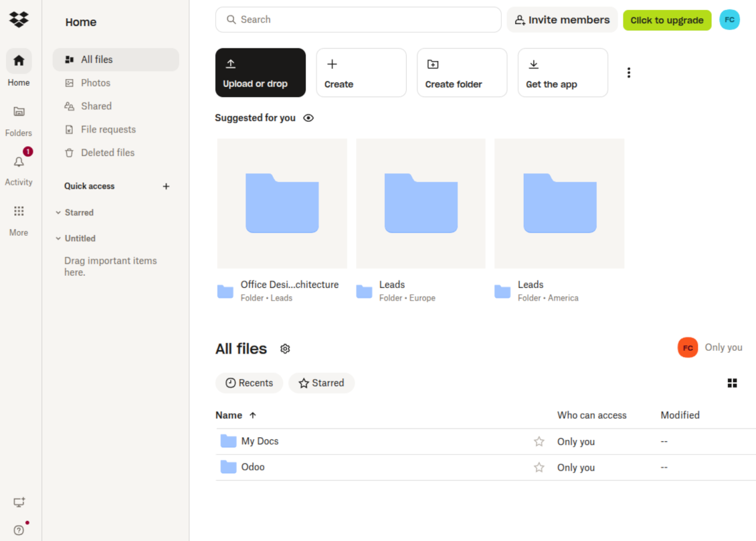Open the Folders sidebar icon
This screenshot has height=541, width=756.
point(19,112)
